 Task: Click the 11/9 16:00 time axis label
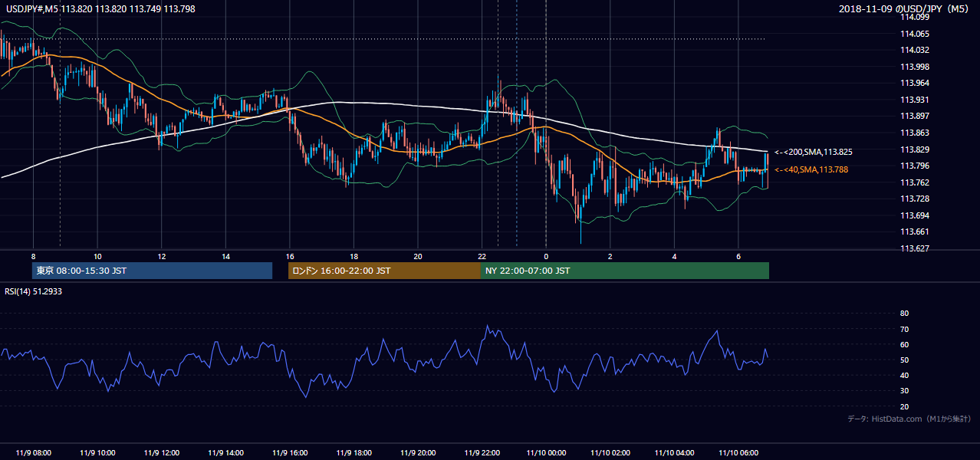tap(289, 453)
